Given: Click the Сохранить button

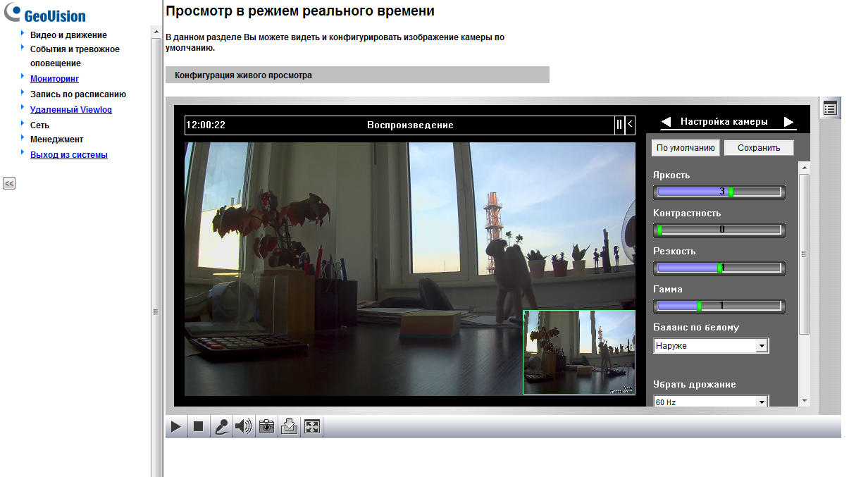Looking at the screenshot, I should coord(758,148).
